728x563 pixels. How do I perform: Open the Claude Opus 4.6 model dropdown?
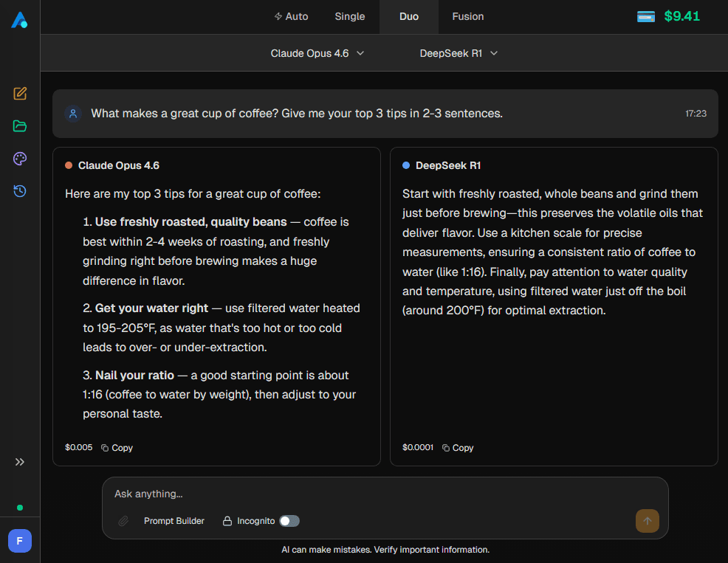[317, 53]
